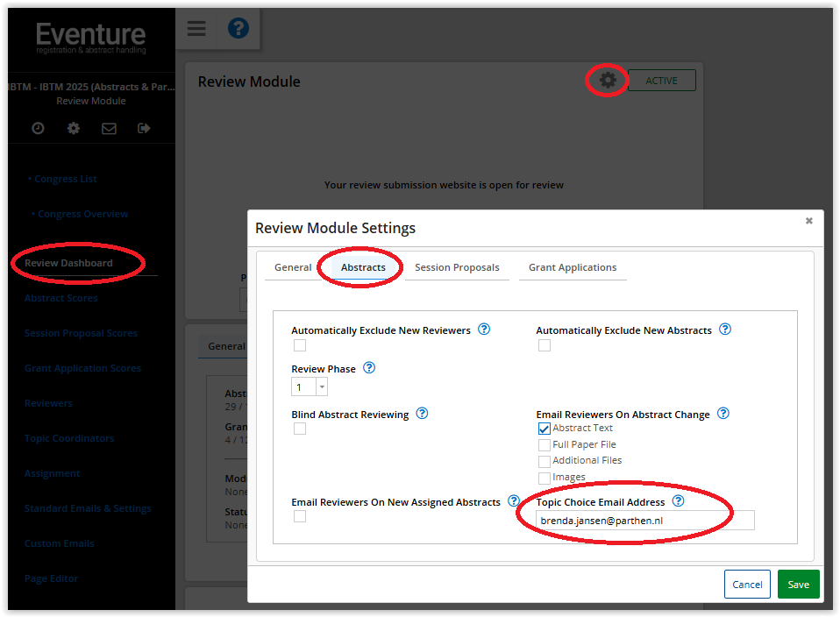Image resolution: width=840 pixels, height=617 pixels.
Task: Check the Full Paper File option
Action: coord(544,445)
